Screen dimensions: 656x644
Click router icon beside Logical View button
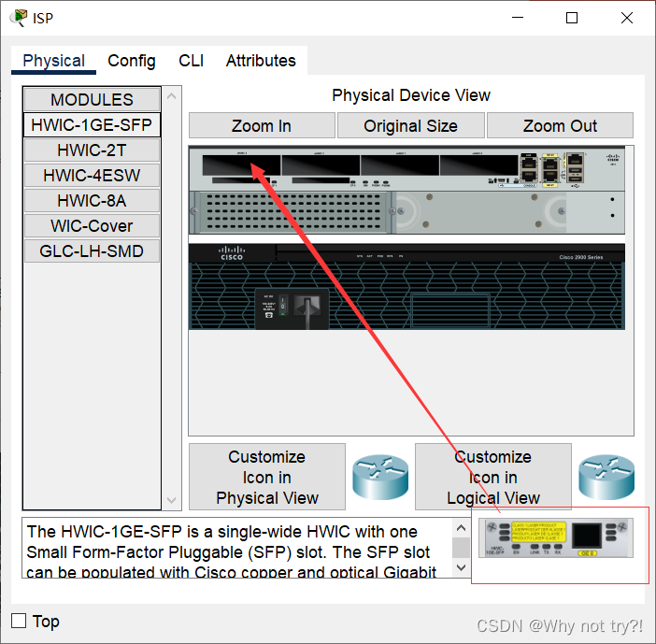point(606,478)
